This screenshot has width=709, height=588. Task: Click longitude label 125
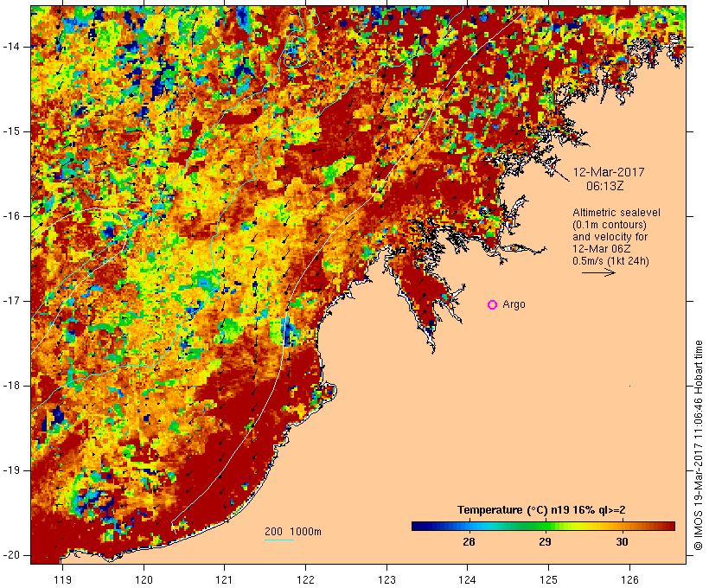pyautogui.click(x=548, y=580)
